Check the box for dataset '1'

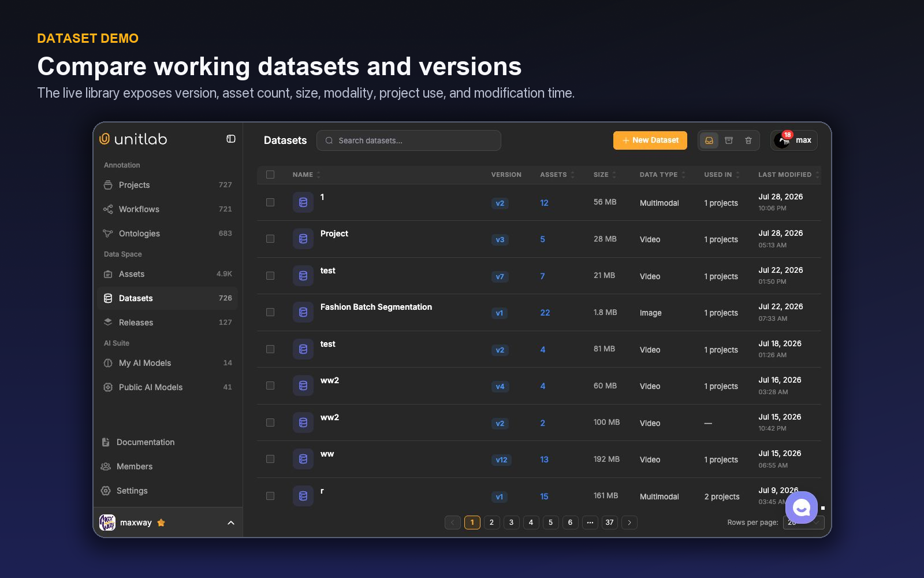point(270,202)
